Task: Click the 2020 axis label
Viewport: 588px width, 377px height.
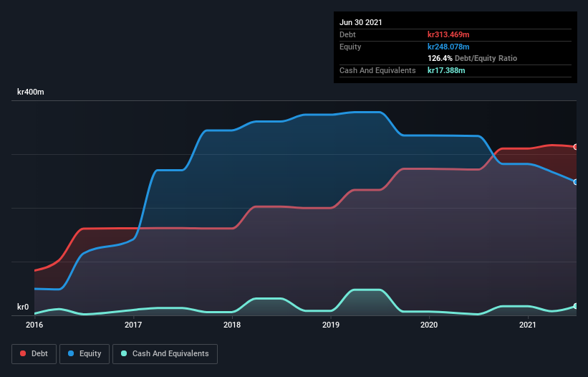Action: (429, 325)
